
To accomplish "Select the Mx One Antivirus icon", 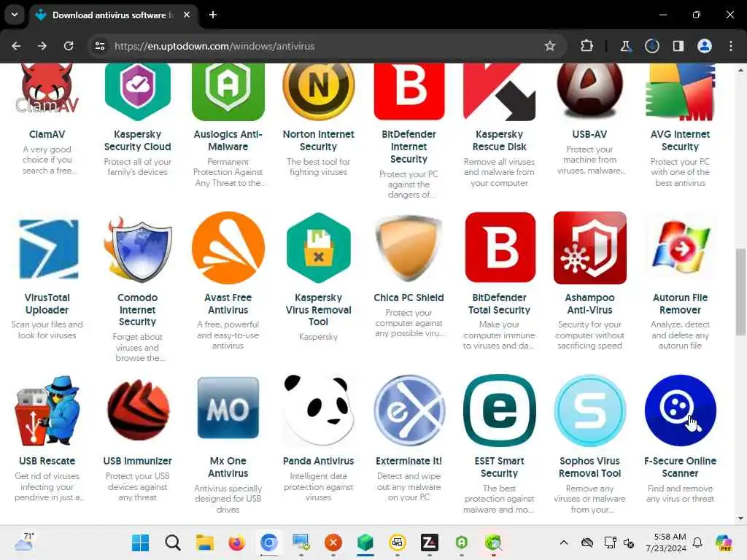I will pyautogui.click(x=228, y=408).
